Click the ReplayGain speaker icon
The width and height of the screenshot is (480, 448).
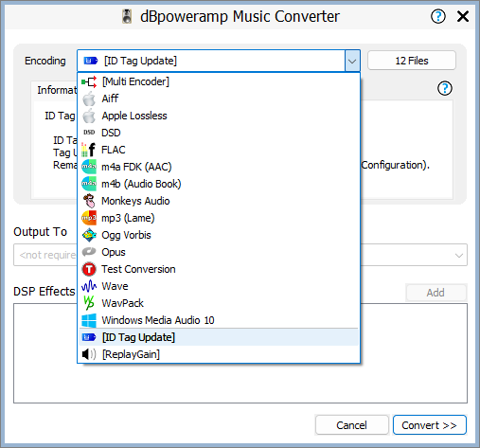(89, 354)
